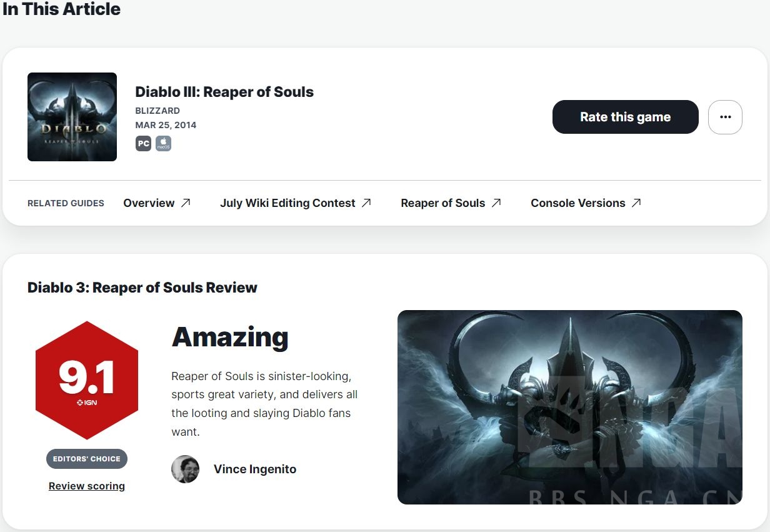Open the Review scoring link

click(87, 486)
